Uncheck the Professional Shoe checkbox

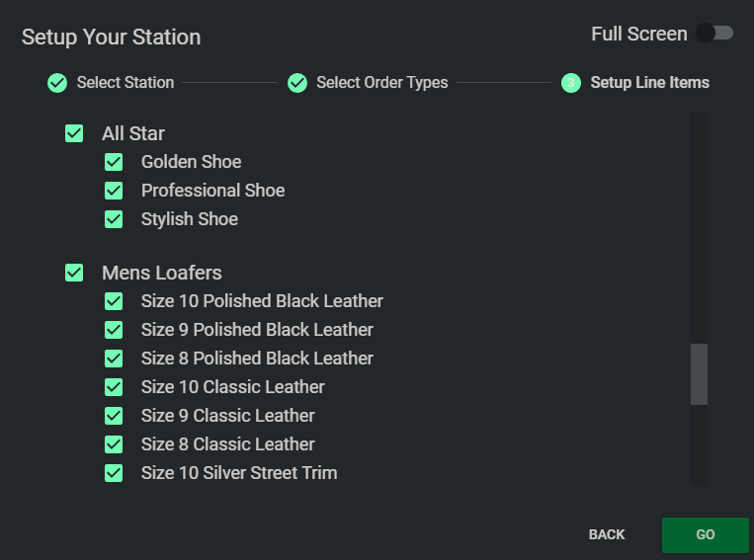pos(114,191)
